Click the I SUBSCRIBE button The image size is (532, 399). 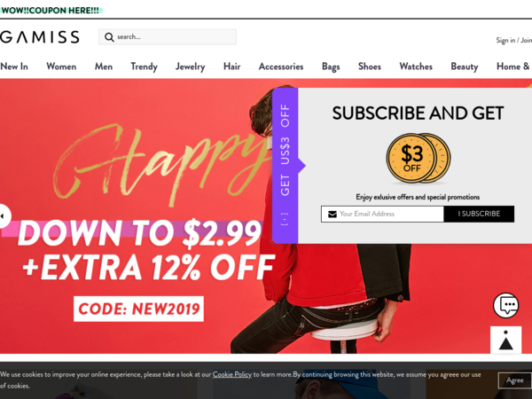(x=479, y=214)
